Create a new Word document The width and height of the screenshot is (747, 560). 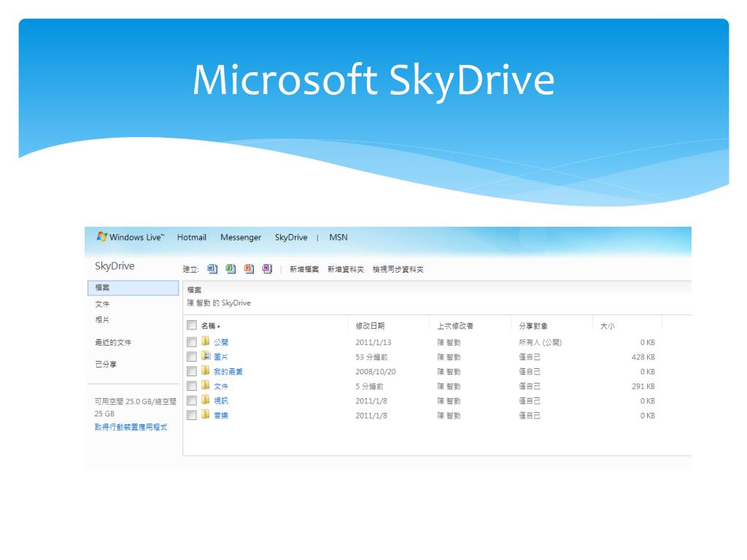(212, 269)
